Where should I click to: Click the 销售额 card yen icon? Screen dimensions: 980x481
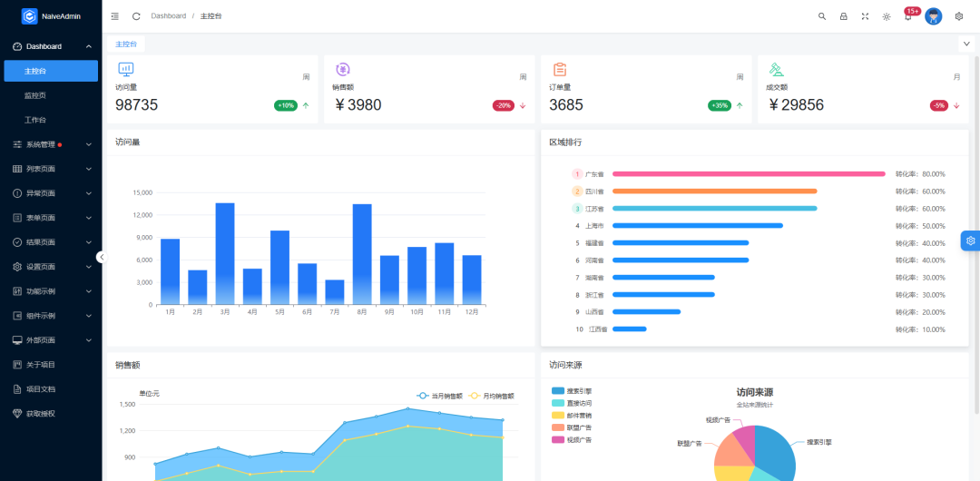click(342, 69)
